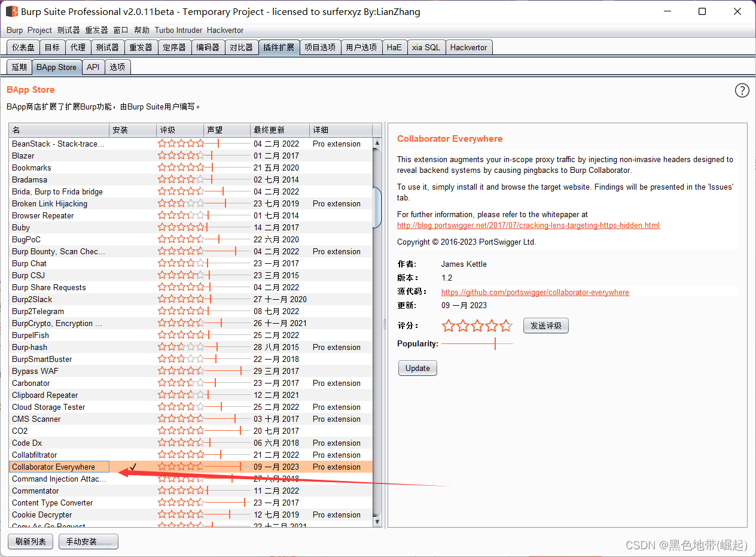Open the GitHub collaborator-everywhere source link
Screen dimensions: 756x557
coord(535,293)
